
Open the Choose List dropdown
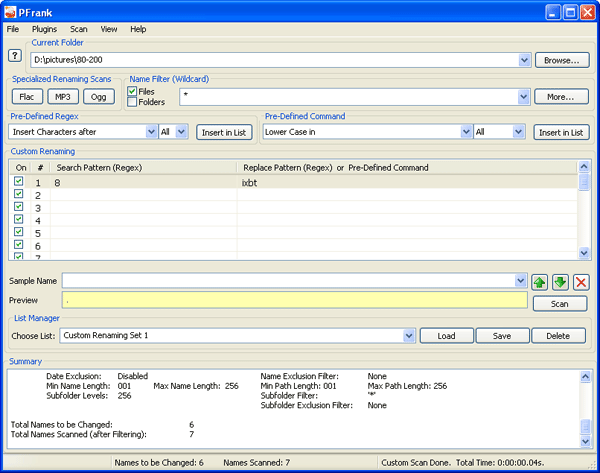point(409,336)
